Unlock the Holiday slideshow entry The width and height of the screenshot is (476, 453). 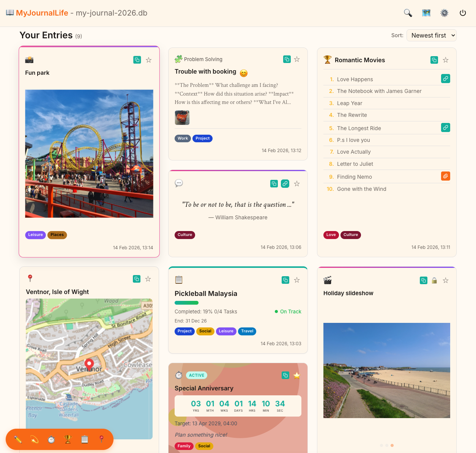click(x=434, y=280)
